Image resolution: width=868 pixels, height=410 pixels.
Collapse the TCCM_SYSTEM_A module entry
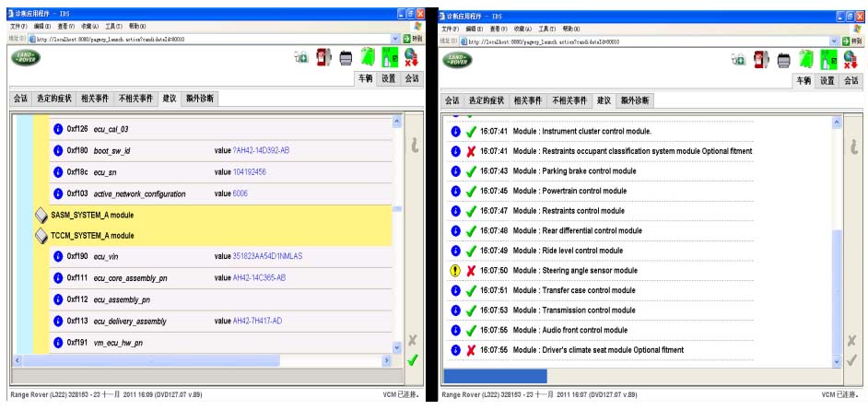point(41,236)
